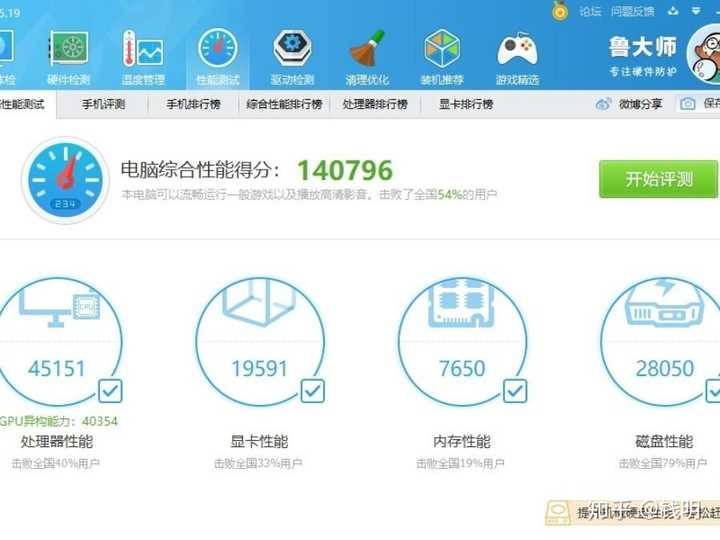Switch to the 手机评测 tab

tap(104, 104)
